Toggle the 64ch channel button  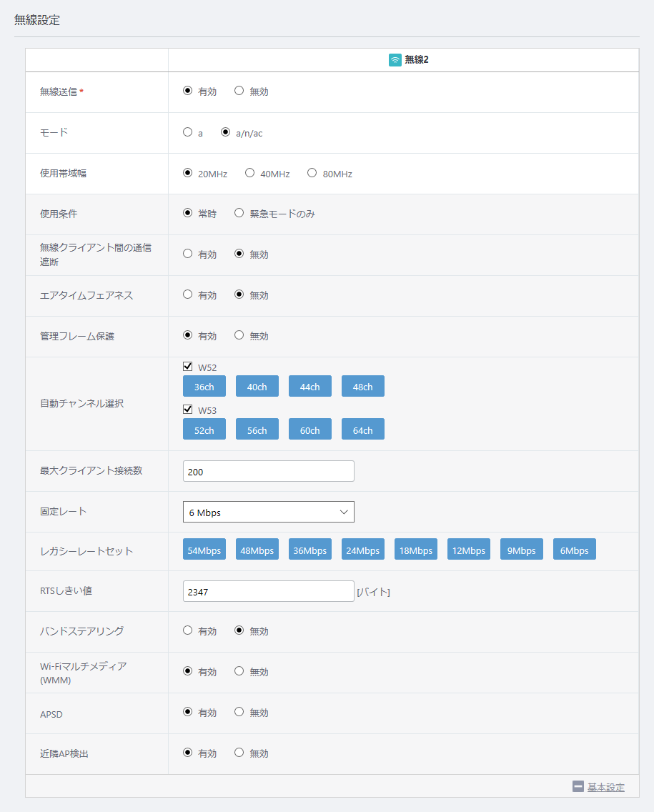(x=362, y=430)
